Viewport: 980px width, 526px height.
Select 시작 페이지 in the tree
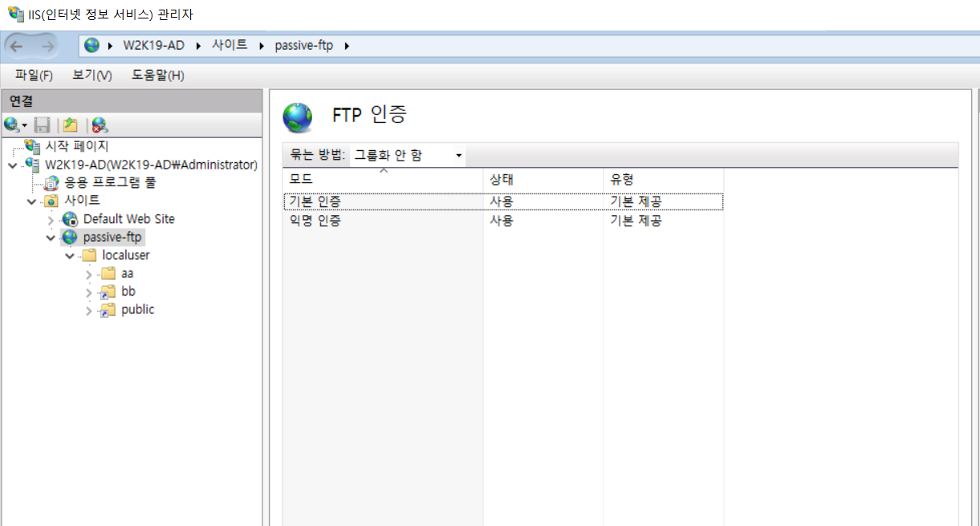[x=76, y=146]
